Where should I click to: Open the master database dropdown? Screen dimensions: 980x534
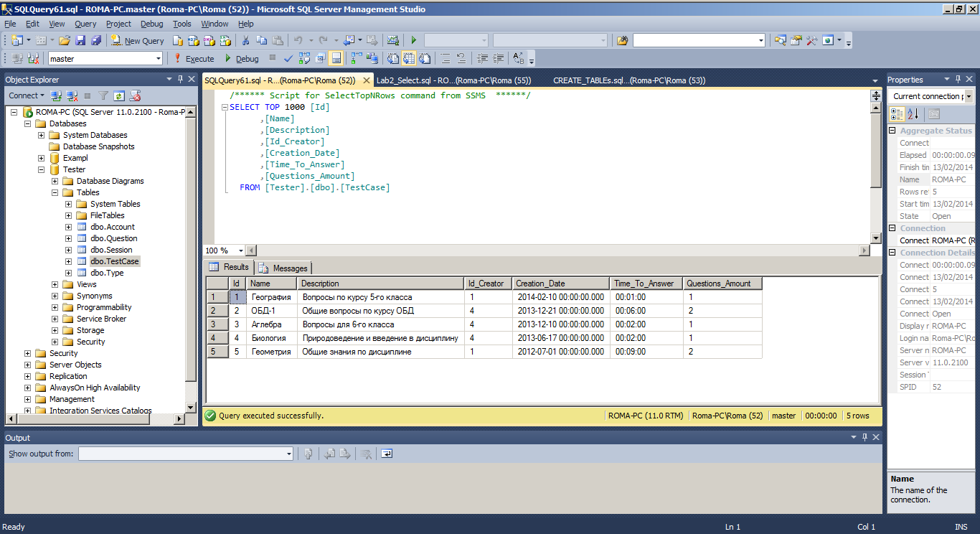[159, 58]
